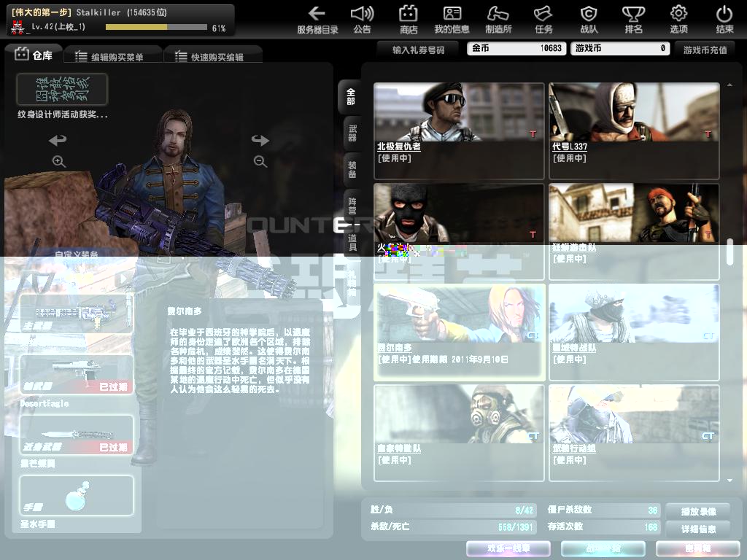747x560 pixels.
Task: Click the 输入礼券号码 button
Action: coord(418,49)
